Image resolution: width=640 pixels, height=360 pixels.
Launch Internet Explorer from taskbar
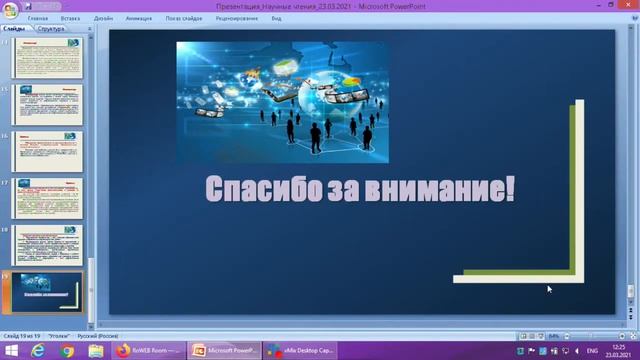[38, 351]
